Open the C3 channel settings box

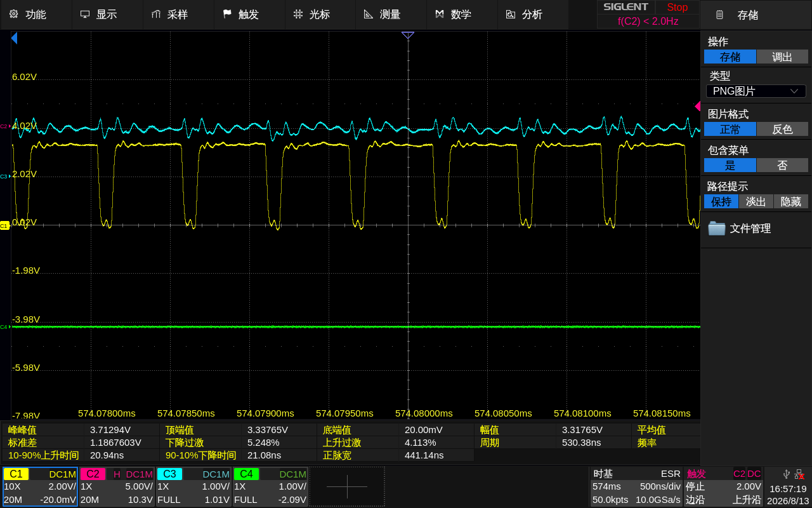click(x=193, y=486)
